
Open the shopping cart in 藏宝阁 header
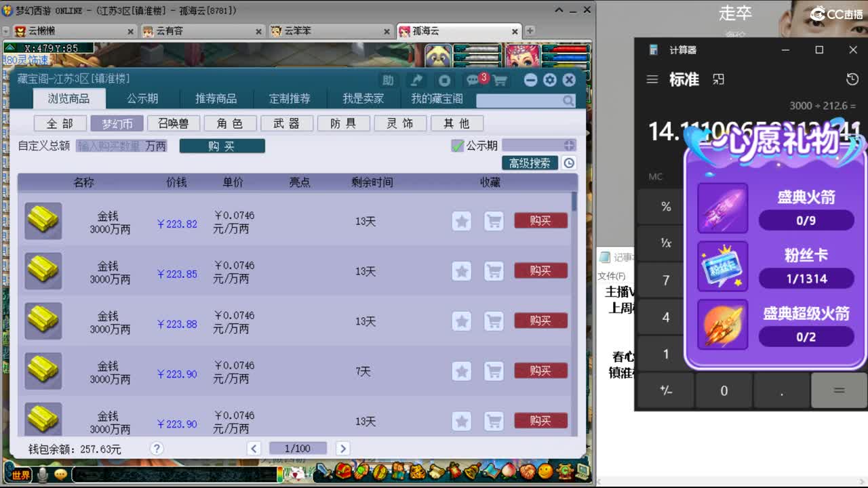pyautogui.click(x=500, y=81)
